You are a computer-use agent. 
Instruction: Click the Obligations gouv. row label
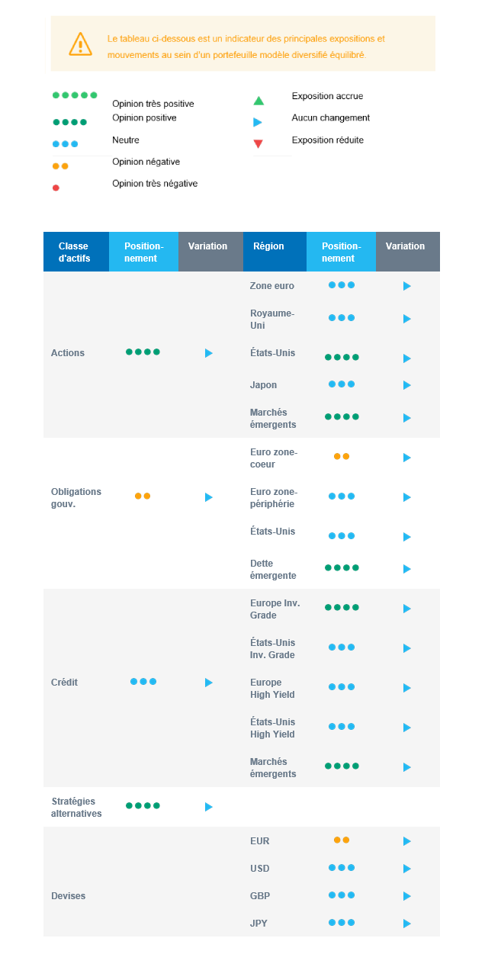[76, 497]
